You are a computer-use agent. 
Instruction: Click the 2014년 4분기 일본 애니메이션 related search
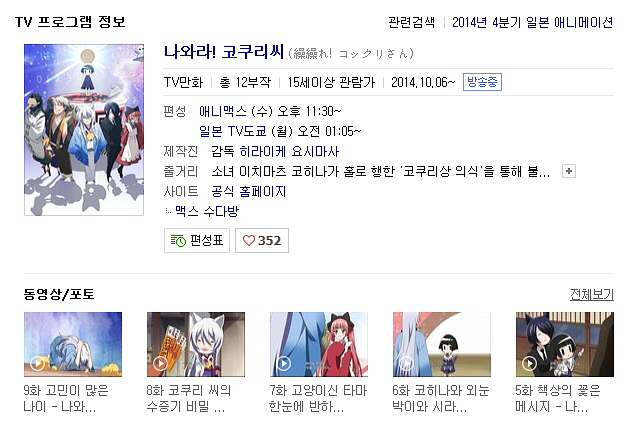(533, 22)
